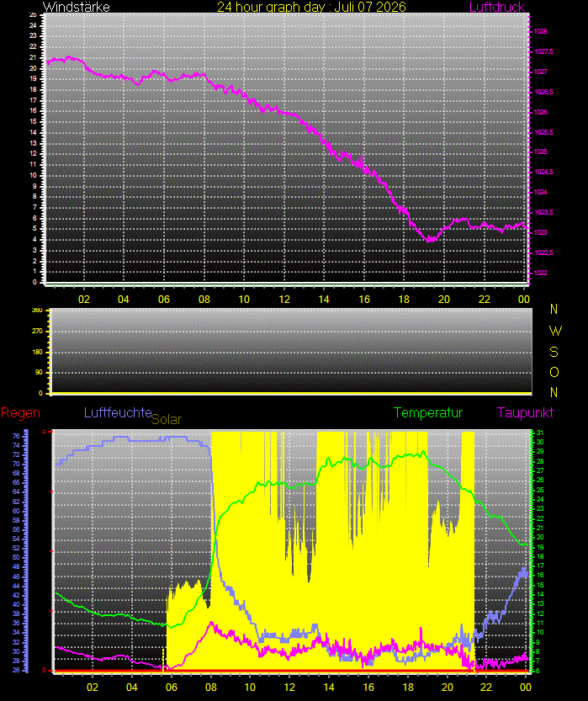Click hour 20 on temperature graph axis

point(448,688)
